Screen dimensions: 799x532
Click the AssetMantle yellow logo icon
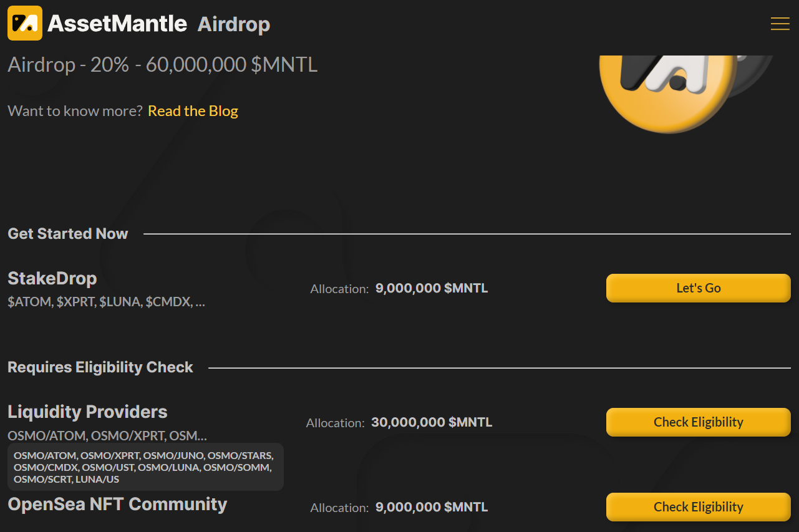(25, 23)
